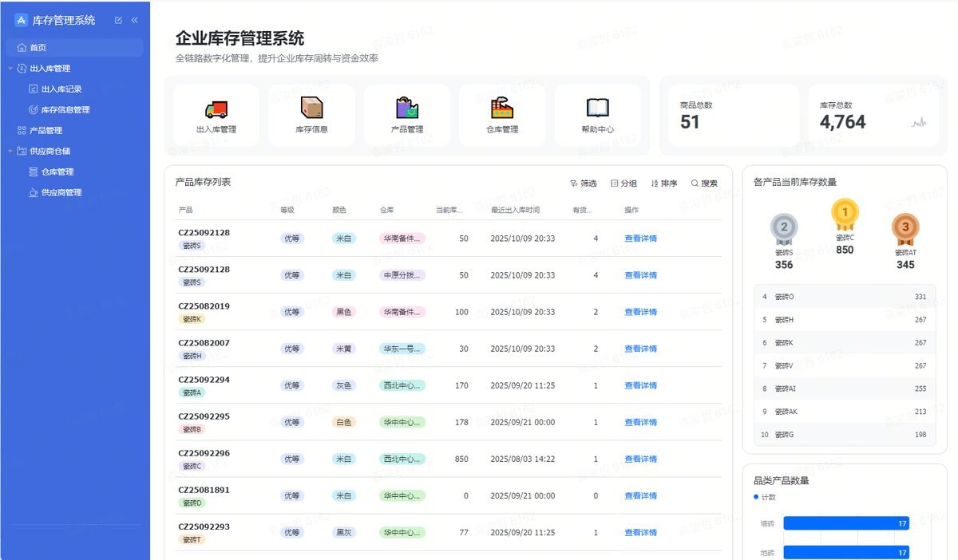This screenshot has height=560, width=958.
Task: Click the 灰色 color tag in CZ25092294 row
Action: point(344,385)
